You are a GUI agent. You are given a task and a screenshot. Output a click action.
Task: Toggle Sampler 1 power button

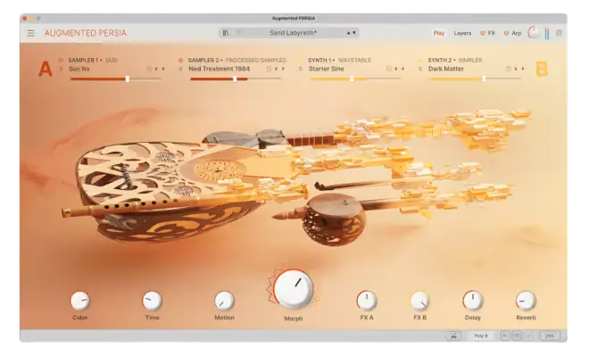(61, 60)
